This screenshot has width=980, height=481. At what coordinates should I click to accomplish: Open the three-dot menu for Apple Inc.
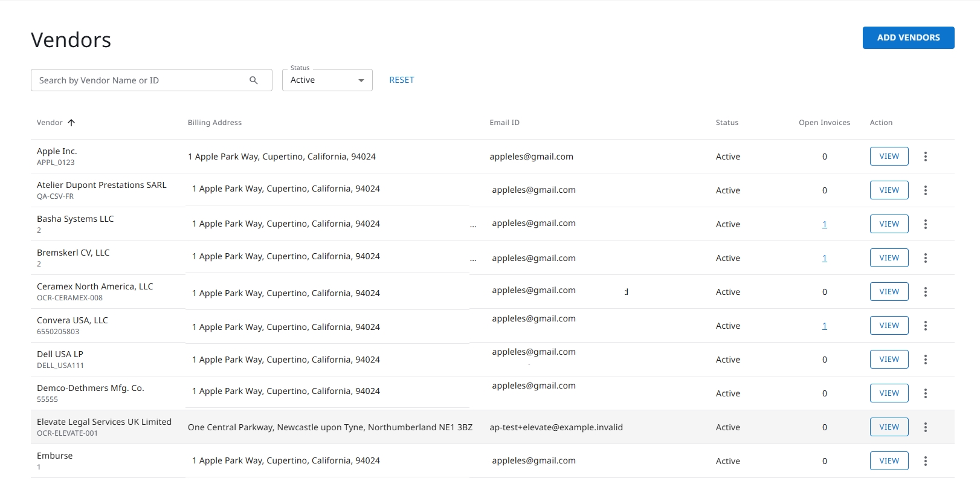tap(925, 157)
